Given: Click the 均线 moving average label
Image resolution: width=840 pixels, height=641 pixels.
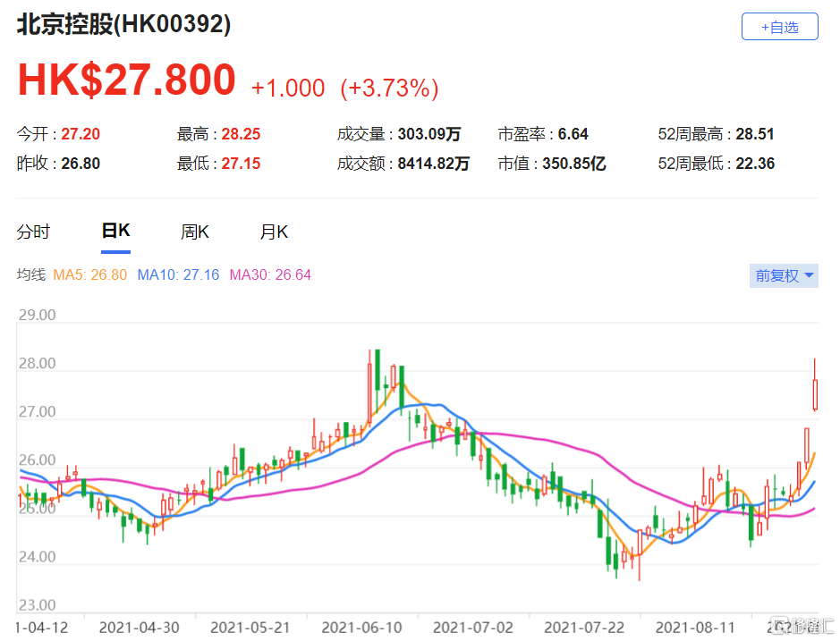Looking at the screenshot, I should [31, 275].
